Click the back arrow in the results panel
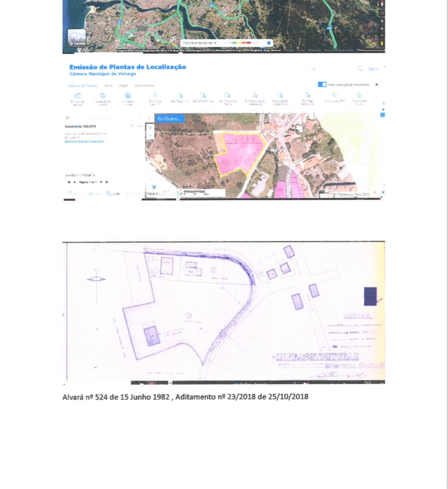 68,118
